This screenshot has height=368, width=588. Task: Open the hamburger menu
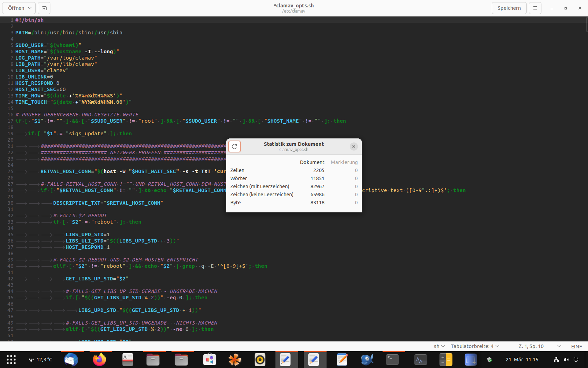pyautogui.click(x=535, y=8)
